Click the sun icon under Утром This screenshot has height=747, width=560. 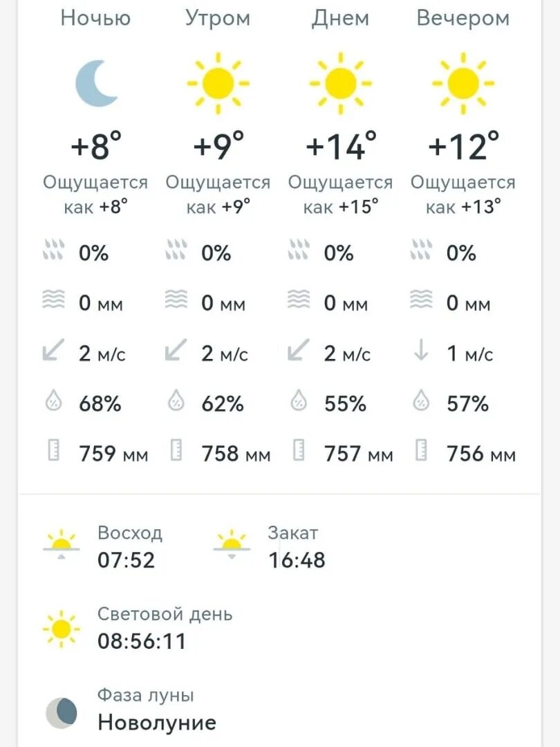[x=218, y=84]
